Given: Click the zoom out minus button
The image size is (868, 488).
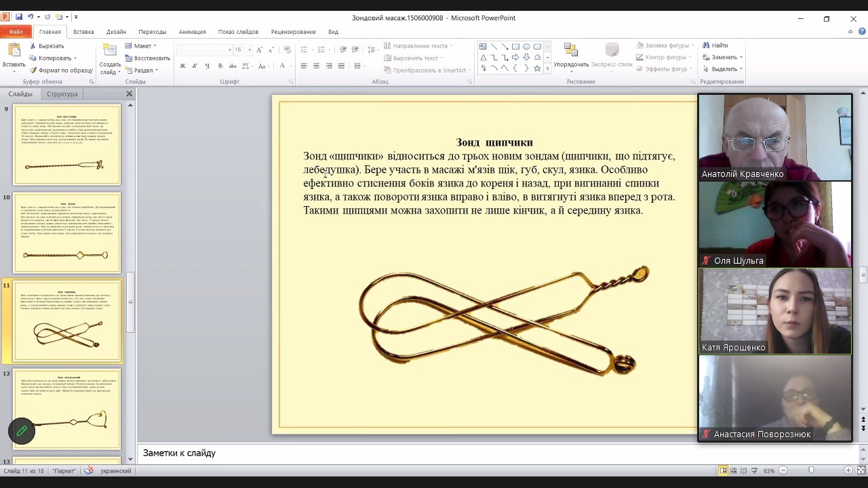Looking at the screenshot, I should (x=783, y=470).
